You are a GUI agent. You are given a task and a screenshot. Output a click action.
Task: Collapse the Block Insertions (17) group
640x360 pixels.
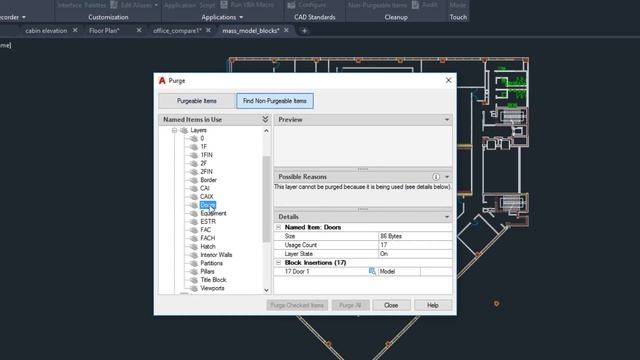[279, 262]
